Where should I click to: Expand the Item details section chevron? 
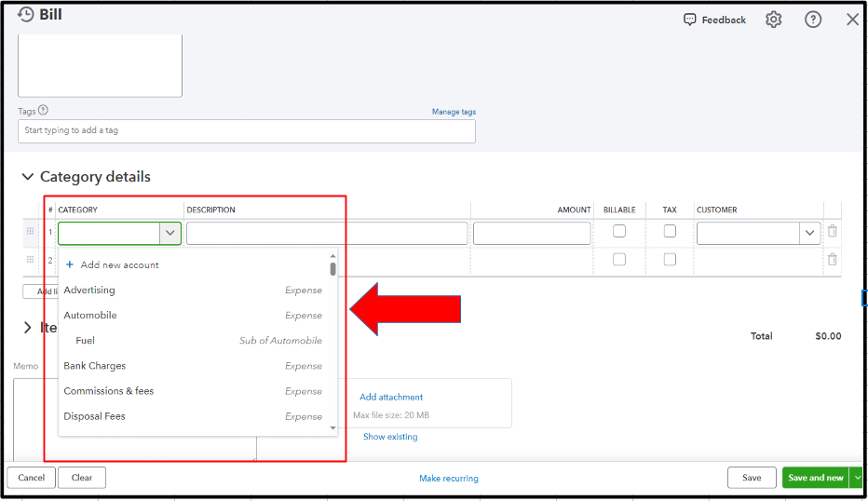click(27, 328)
